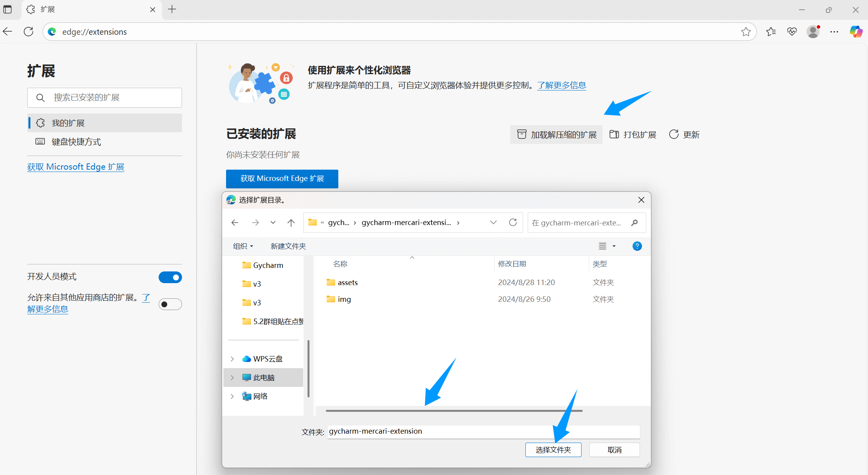Click the navigation pane vertical scrollbar
The height and width of the screenshot is (475, 868).
click(x=308, y=369)
